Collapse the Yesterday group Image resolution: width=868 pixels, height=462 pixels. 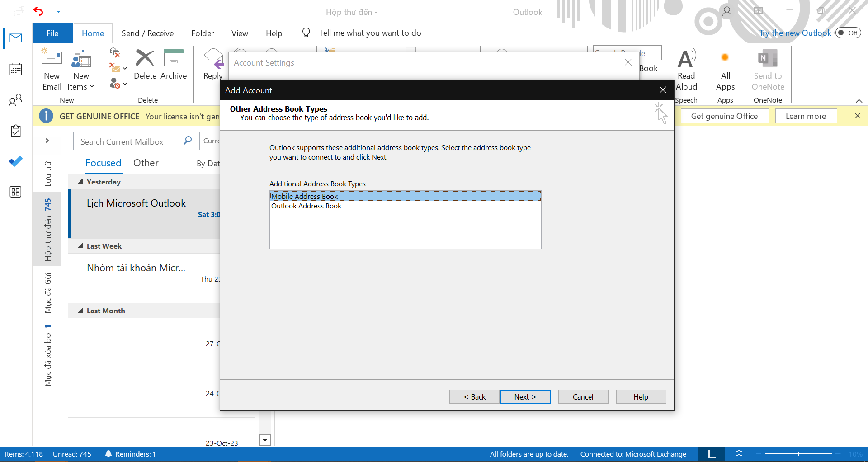point(80,182)
